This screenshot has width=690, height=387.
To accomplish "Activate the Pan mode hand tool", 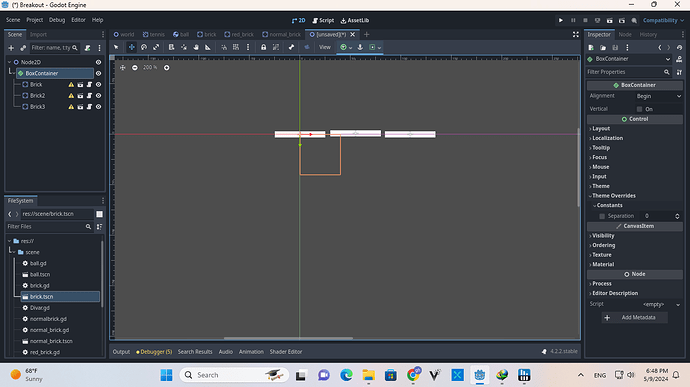I will [x=196, y=47].
